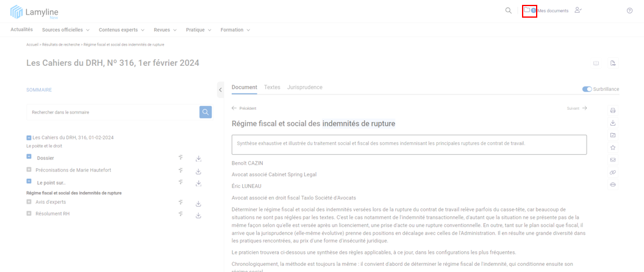Open the Contenus experts dropdown menu
Screen dimensions: 644x272
(121, 30)
